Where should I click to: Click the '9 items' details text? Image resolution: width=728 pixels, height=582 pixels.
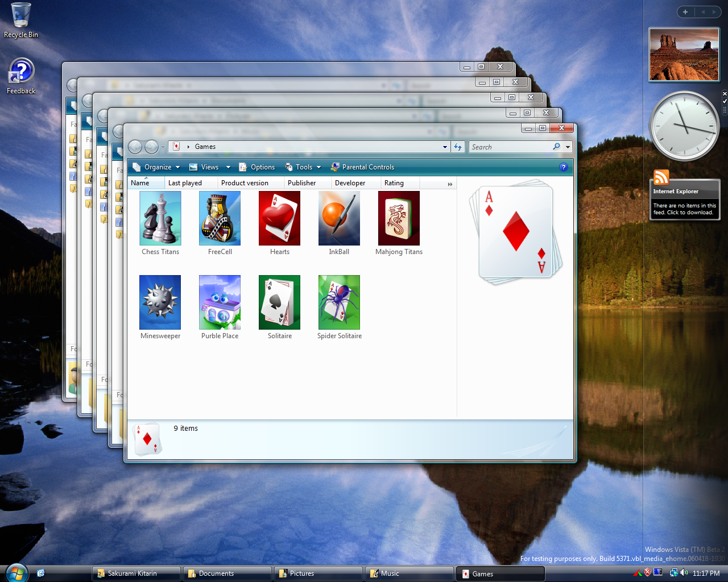point(186,429)
